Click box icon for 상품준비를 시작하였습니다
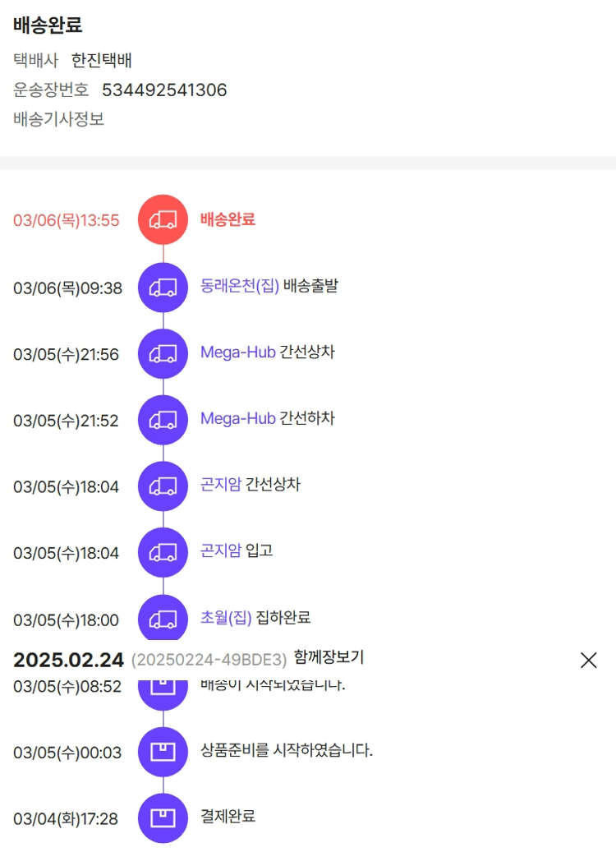 (163, 752)
